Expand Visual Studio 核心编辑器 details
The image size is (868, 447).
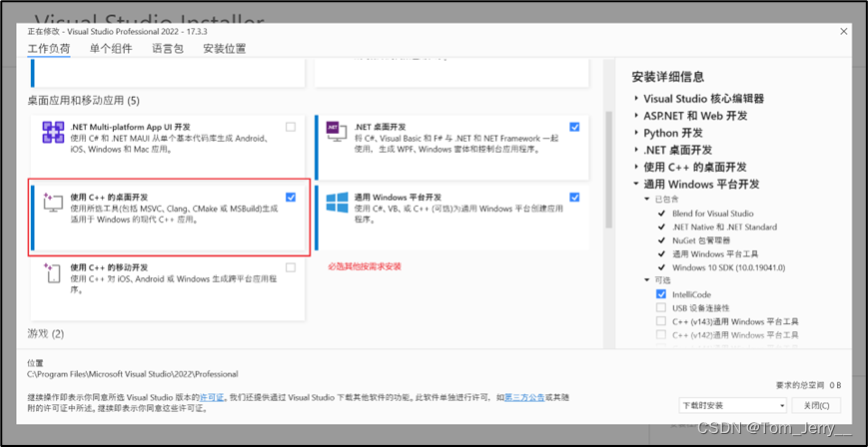pos(636,99)
